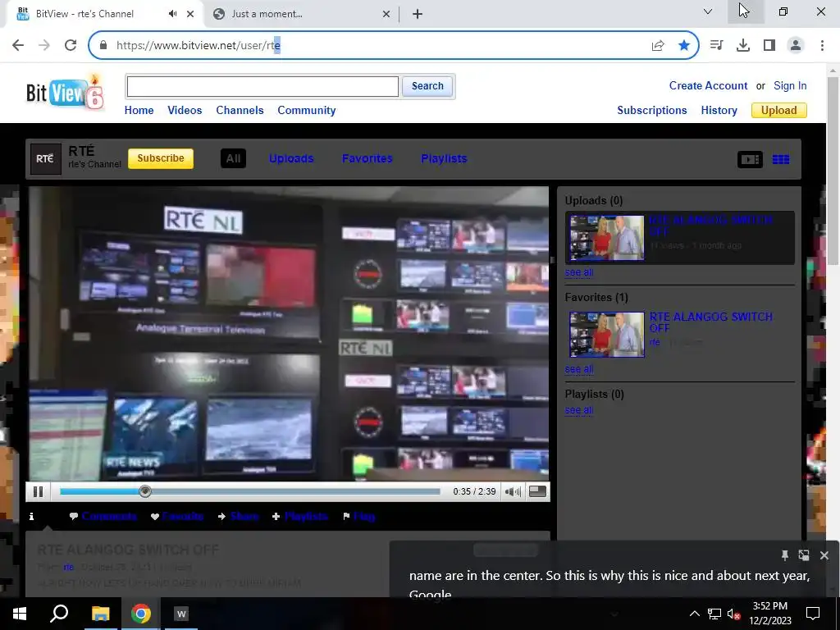Click Sign In link

[x=790, y=85]
